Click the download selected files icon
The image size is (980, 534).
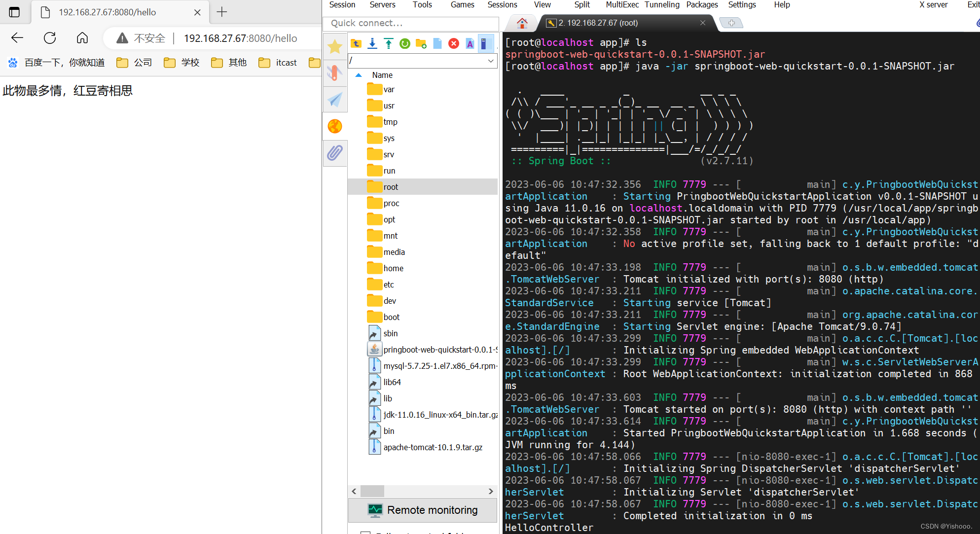click(x=372, y=44)
